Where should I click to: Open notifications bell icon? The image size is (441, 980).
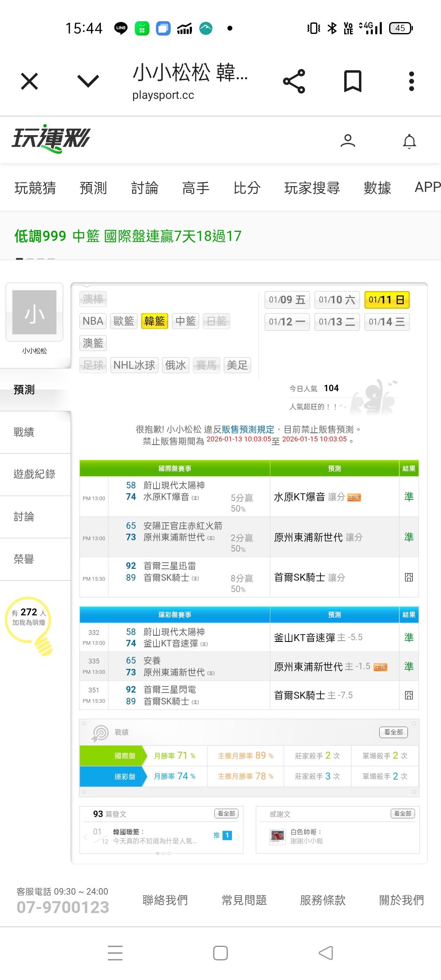click(409, 141)
